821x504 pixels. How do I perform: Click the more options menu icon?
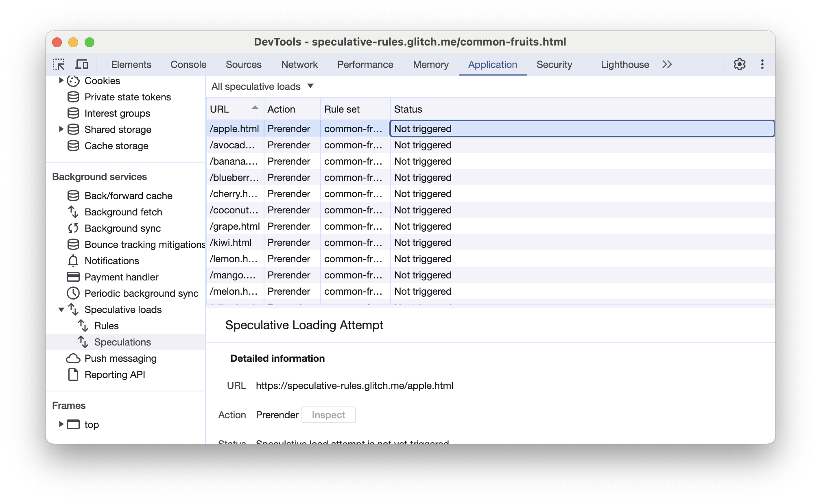click(761, 65)
